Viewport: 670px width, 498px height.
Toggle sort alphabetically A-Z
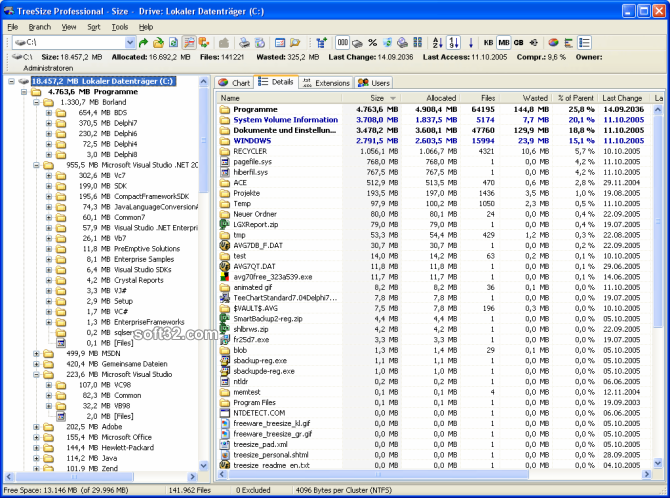tap(438, 43)
